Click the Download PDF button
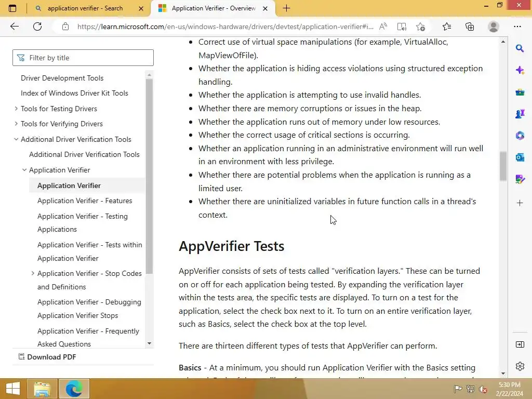 tap(47, 357)
